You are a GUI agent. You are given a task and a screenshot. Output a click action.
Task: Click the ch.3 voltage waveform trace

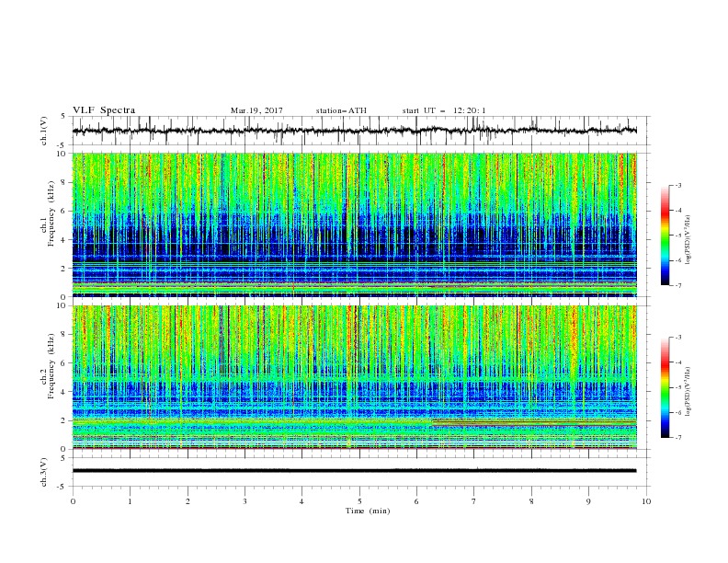[x=355, y=471]
